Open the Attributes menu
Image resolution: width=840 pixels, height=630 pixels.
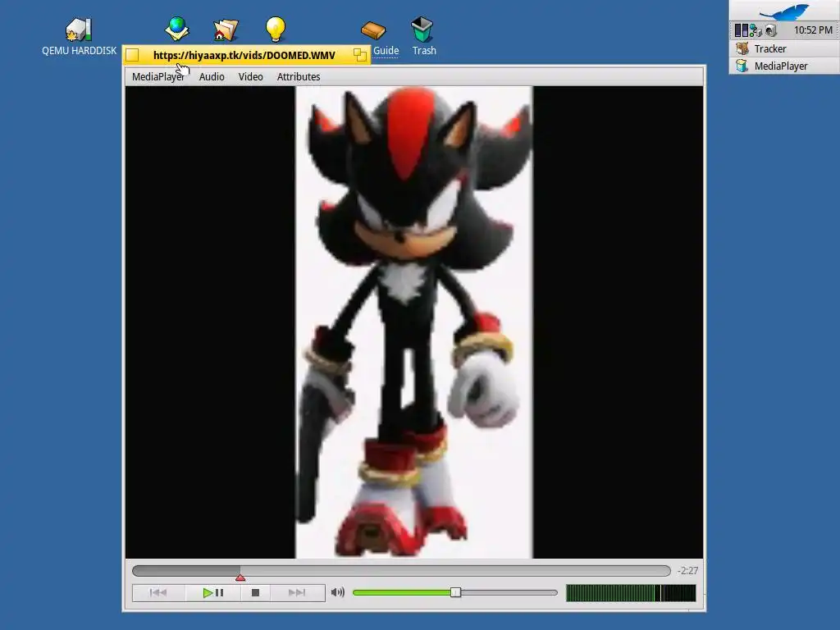pos(299,76)
